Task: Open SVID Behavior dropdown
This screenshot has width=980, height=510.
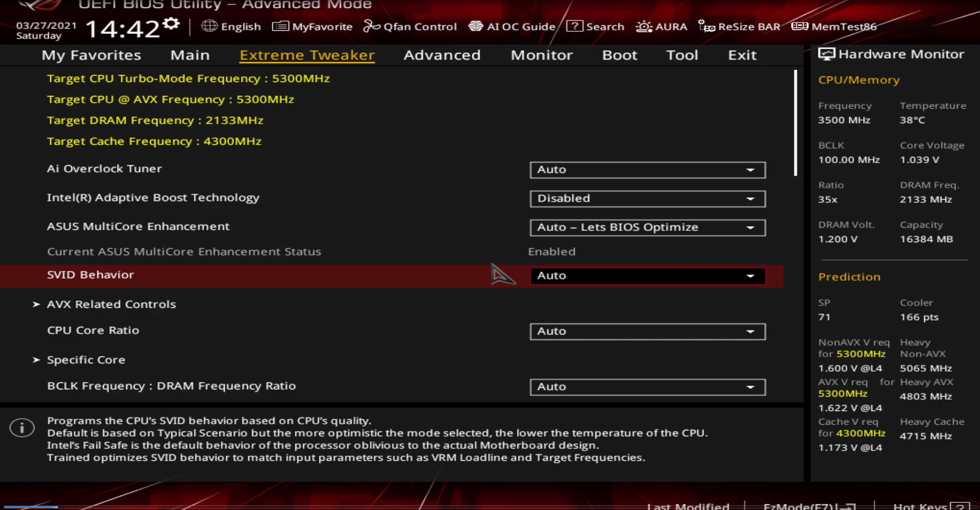Action: (647, 276)
